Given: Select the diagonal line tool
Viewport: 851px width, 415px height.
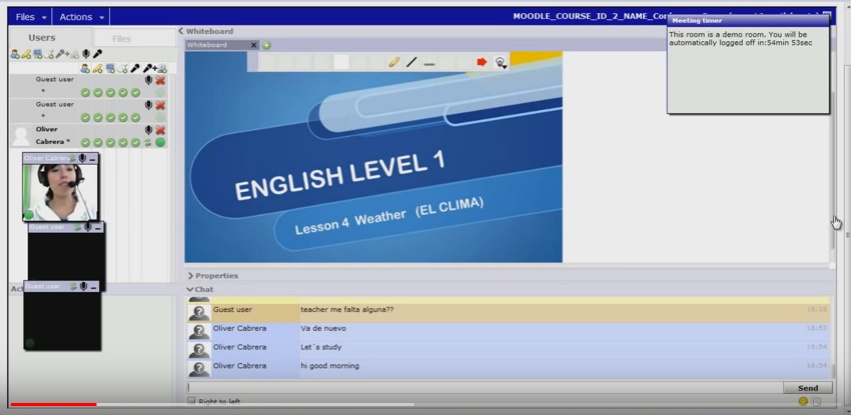Looking at the screenshot, I should click(412, 62).
